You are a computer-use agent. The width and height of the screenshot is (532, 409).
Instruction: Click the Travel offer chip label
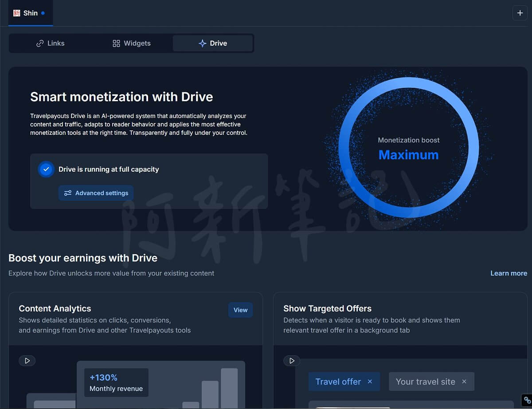pyautogui.click(x=338, y=381)
